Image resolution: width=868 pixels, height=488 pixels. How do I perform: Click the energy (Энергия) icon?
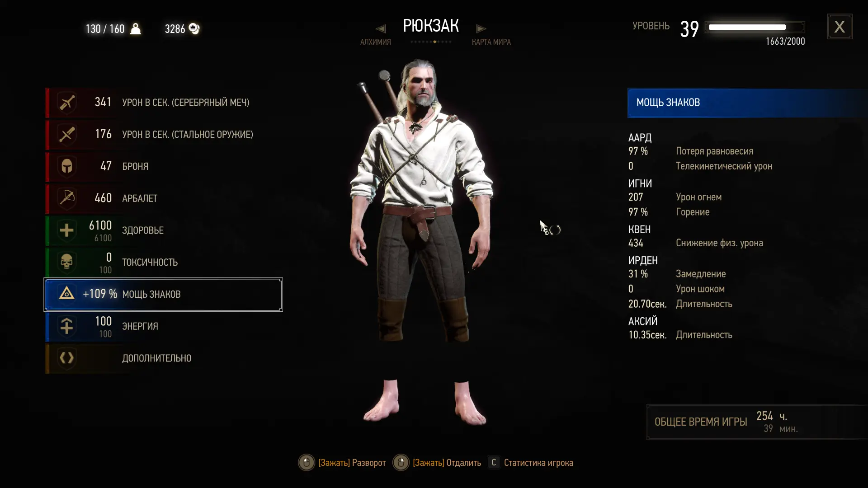[x=67, y=326]
